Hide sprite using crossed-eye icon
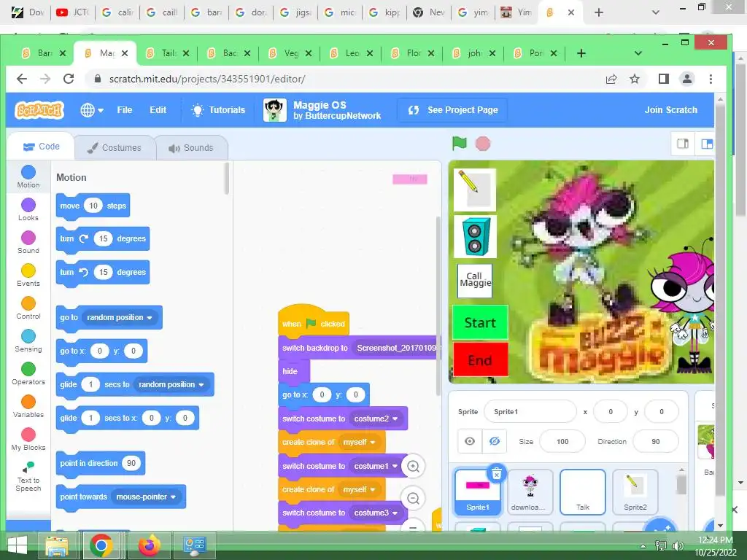747x560 pixels. click(495, 441)
